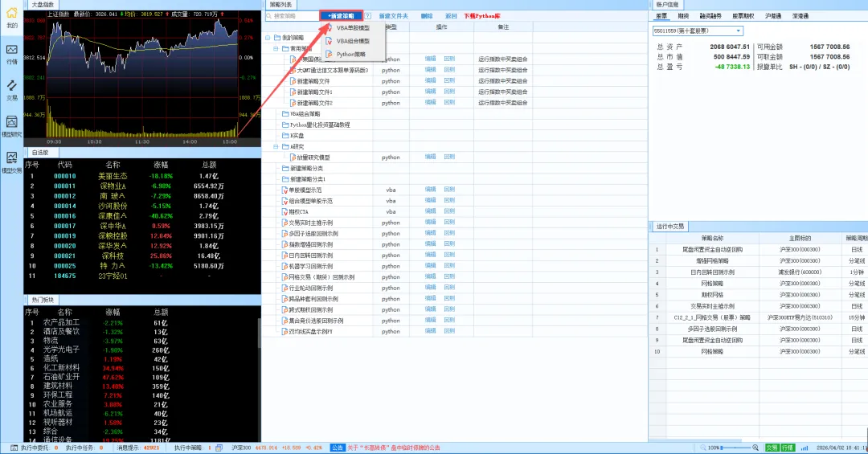This screenshot has height=454, width=868.
Task: Open the 模型交易 sidebar icon
Action: point(11,157)
